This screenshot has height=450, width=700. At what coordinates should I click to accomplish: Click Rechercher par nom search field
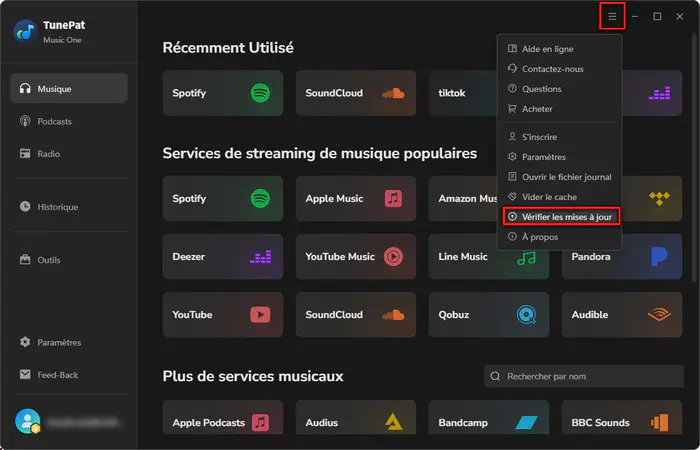(584, 376)
